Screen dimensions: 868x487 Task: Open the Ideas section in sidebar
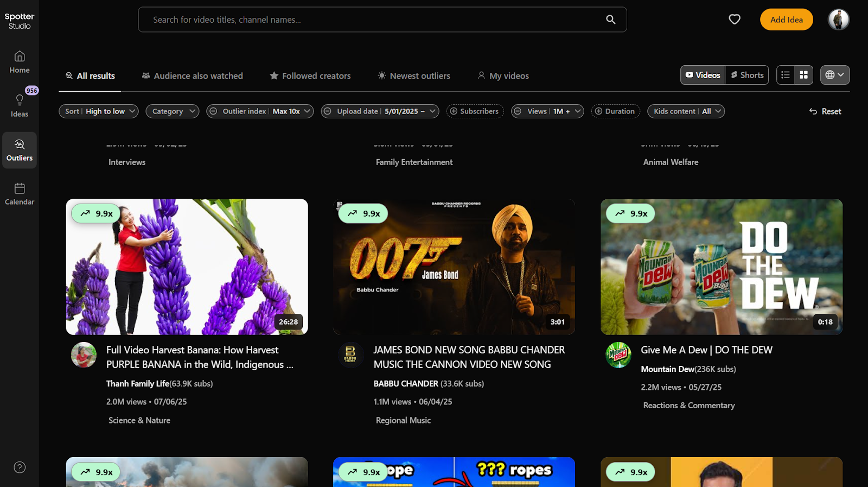pyautogui.click(x=20, y=106)
